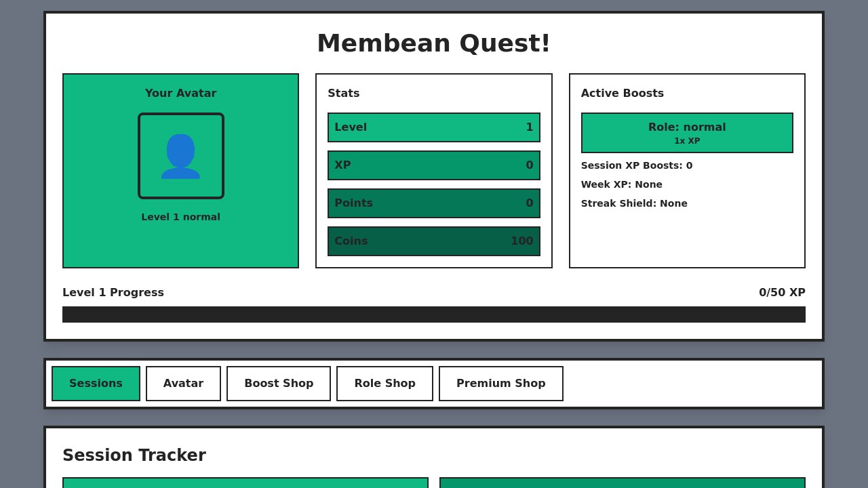868x488 pixels.
Task: Select the XP stat row
Action: coord(434,165)
